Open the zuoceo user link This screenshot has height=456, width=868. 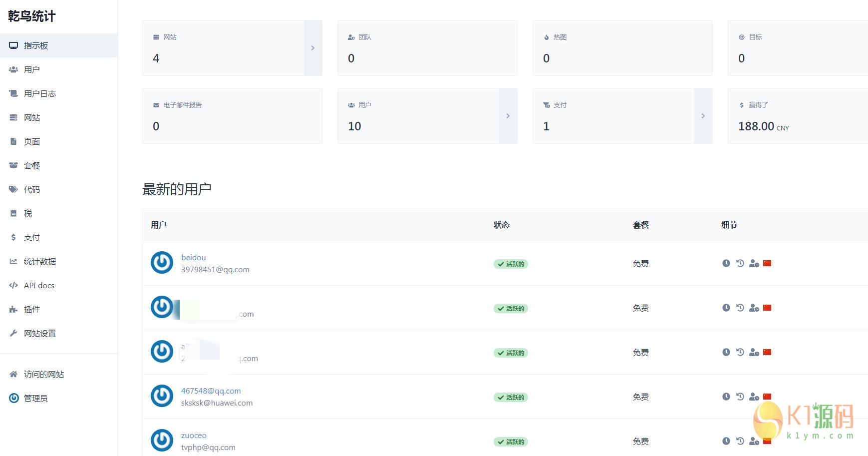[x=194, y=435]
